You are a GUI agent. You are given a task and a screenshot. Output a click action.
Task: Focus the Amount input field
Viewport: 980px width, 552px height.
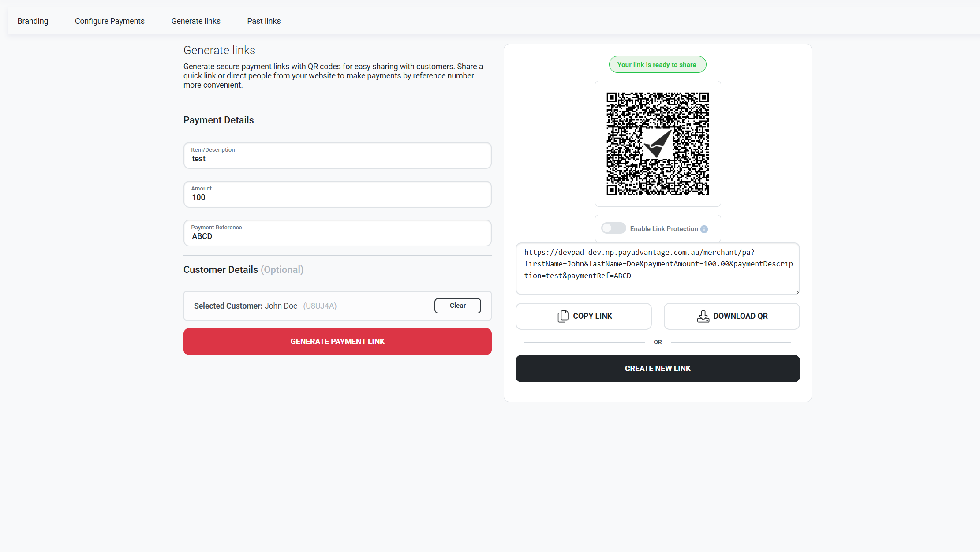coord(337,194)
